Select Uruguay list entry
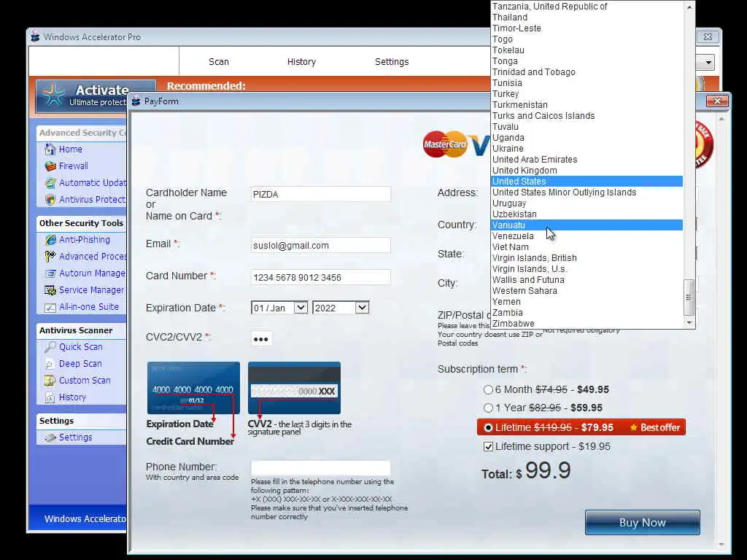Image resolution: width=747 pixels, height=560 pixels. coord(587,203)
